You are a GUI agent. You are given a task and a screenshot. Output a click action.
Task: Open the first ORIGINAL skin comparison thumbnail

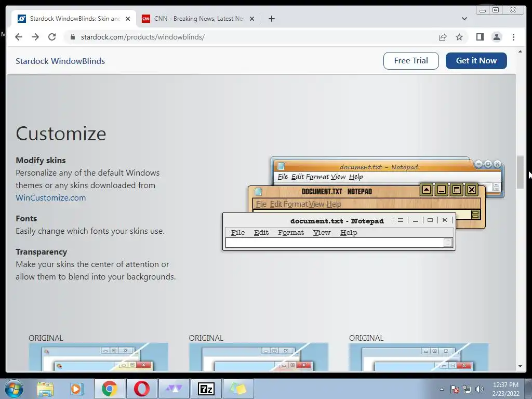98,357
